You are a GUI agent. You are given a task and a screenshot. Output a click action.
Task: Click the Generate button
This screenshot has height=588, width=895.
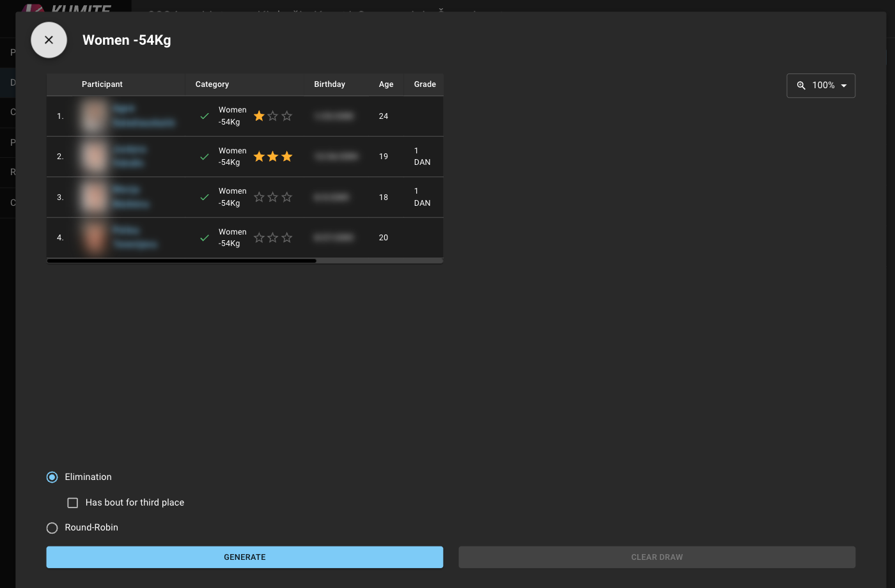(x=244, y=557)
